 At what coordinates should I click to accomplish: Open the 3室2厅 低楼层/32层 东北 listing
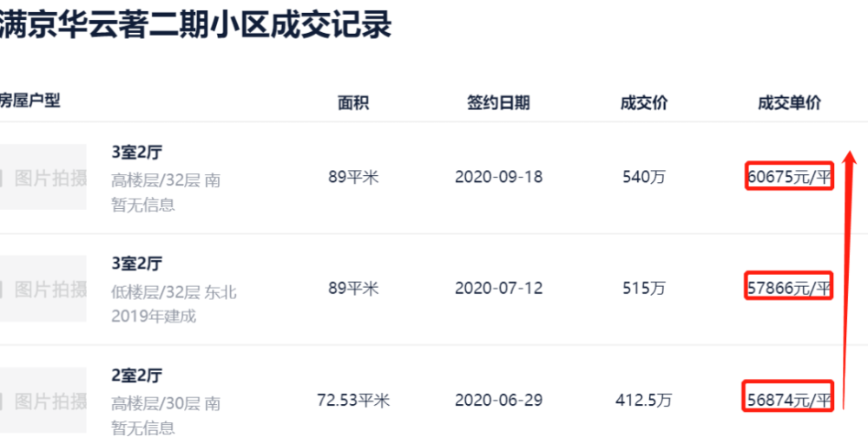(x=137, y=264)
